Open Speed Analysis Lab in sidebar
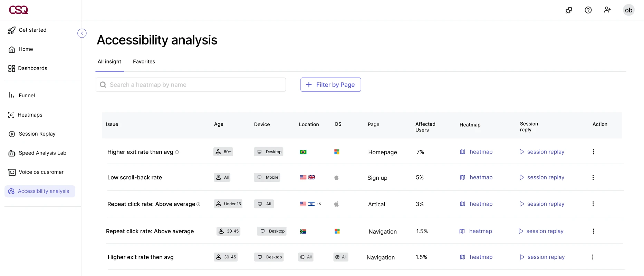Image resolution: width=644 pixels, height=276 pixels. tap(37, 153)
